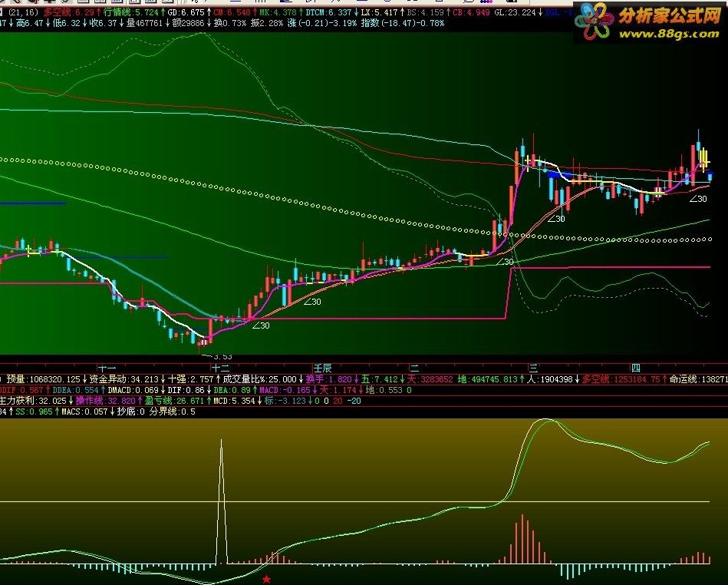Click the 分界线:0.5 value
This screenshot has height=585, width=728.
click(173, 411)
